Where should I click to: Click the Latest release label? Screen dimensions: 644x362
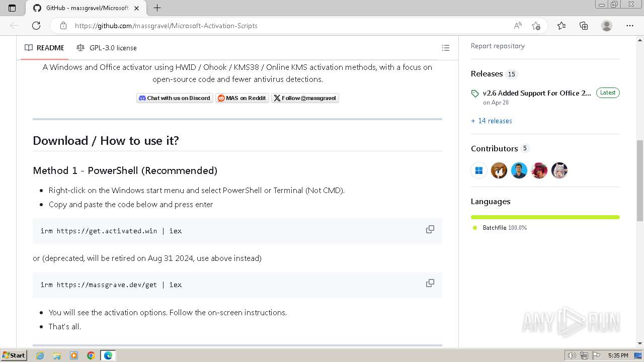[608, 93]
